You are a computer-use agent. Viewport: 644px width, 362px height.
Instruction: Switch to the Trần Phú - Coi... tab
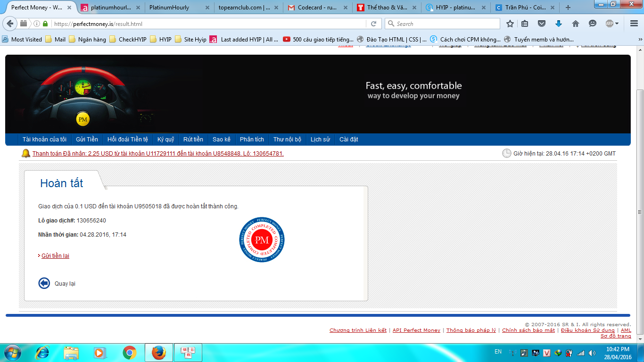524,8
